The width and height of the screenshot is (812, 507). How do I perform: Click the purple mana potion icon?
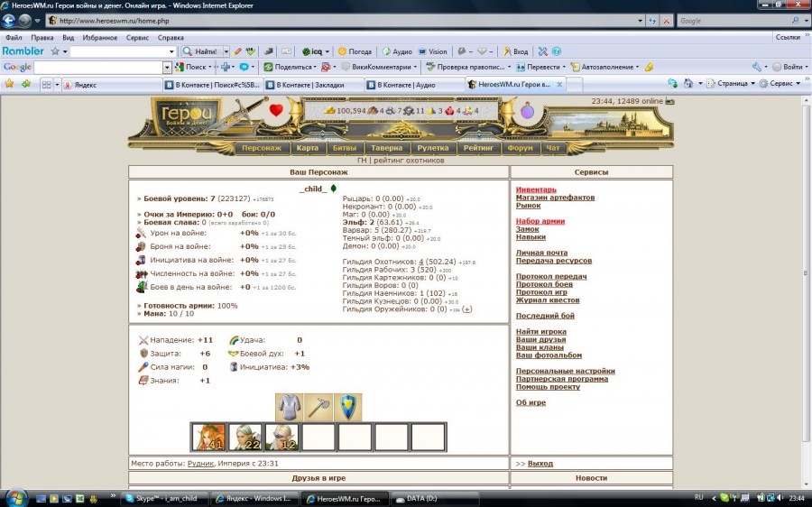[x=527, y=110]
